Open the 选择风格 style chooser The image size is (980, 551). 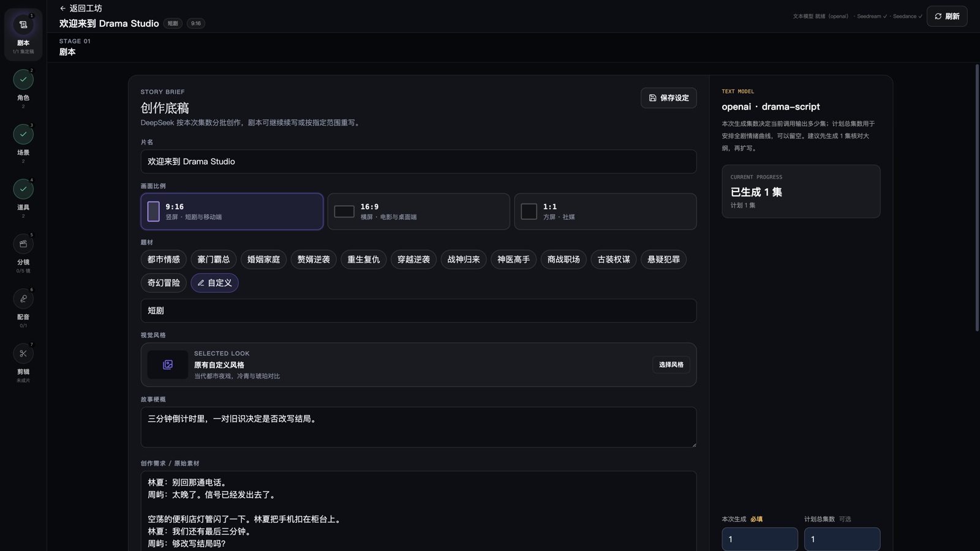coord(671,365)
